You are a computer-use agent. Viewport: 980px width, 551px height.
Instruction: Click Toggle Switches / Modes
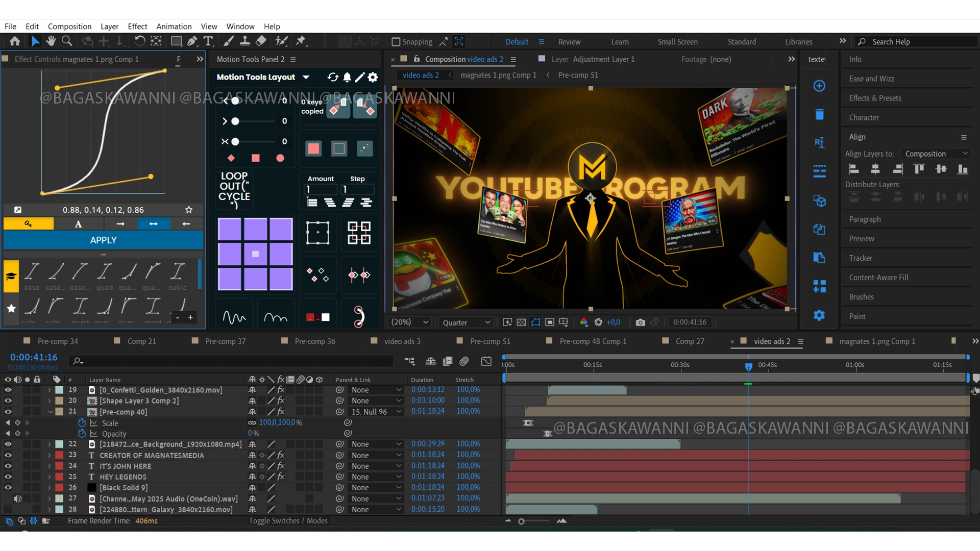click(288, 521)
